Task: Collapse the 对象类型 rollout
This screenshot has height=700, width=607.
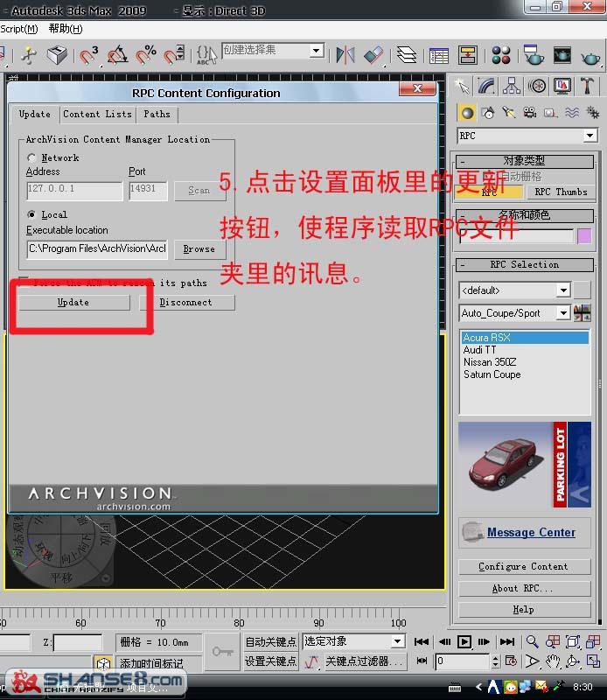Action: [x=525, y=161]
